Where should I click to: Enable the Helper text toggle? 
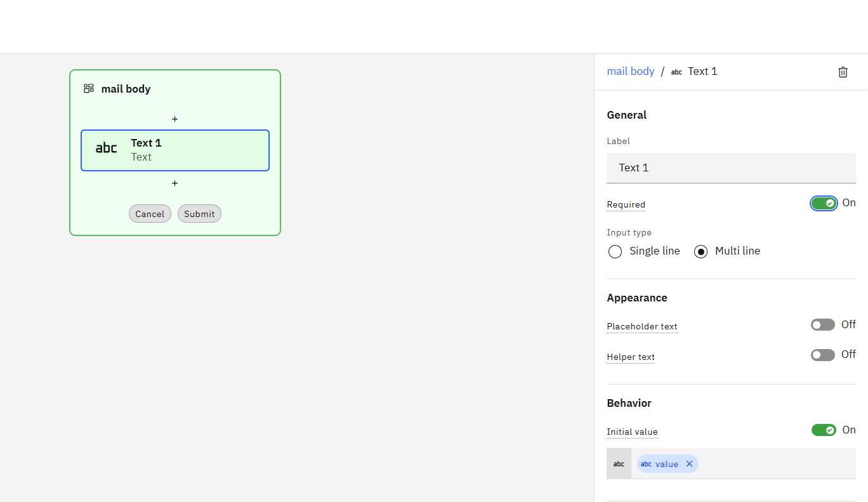point(822,355)
